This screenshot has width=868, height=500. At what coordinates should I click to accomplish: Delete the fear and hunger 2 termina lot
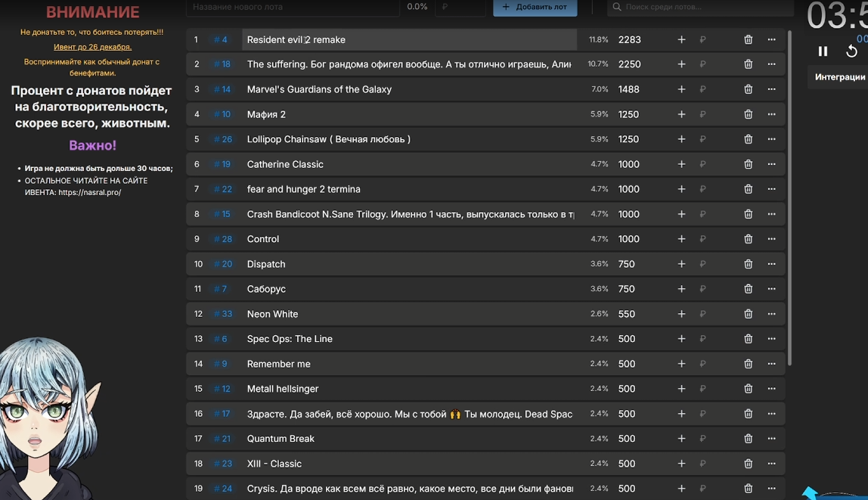pos(748,189)
